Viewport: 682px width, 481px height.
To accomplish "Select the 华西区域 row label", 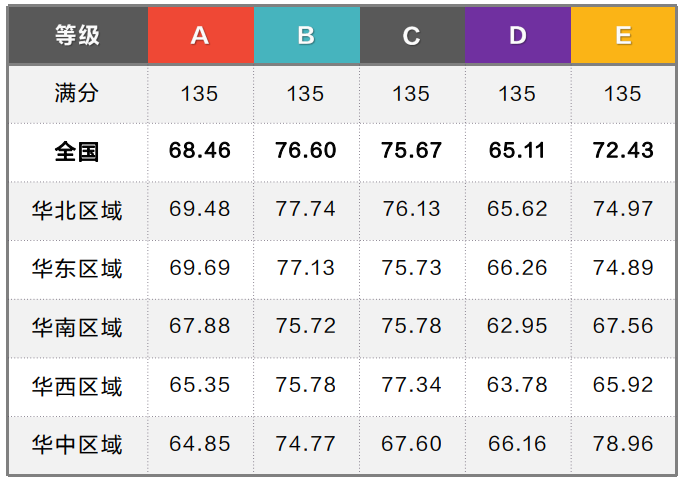I will click(77, 385).
